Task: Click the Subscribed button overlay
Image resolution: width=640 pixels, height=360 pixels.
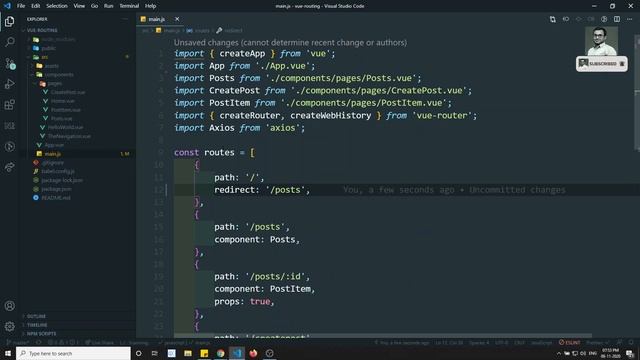Action: pyautogui.click(x=602, y=64)
